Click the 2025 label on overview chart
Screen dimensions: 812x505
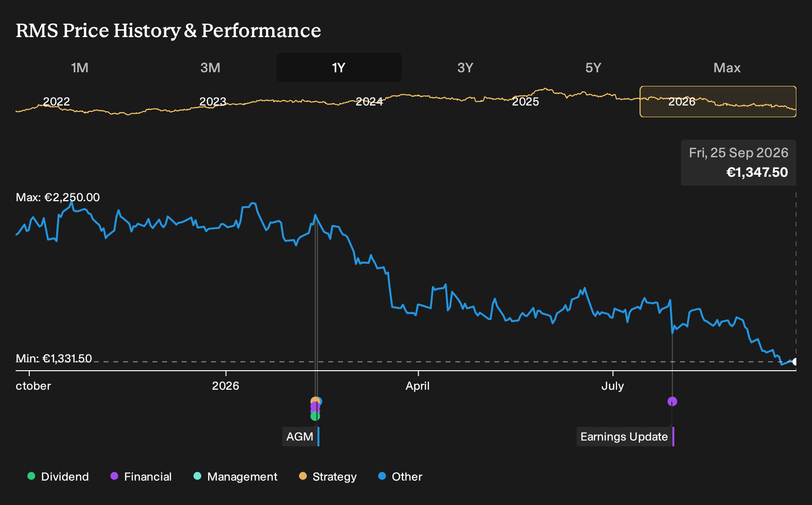pyautogui.click(x=526, y=102)
